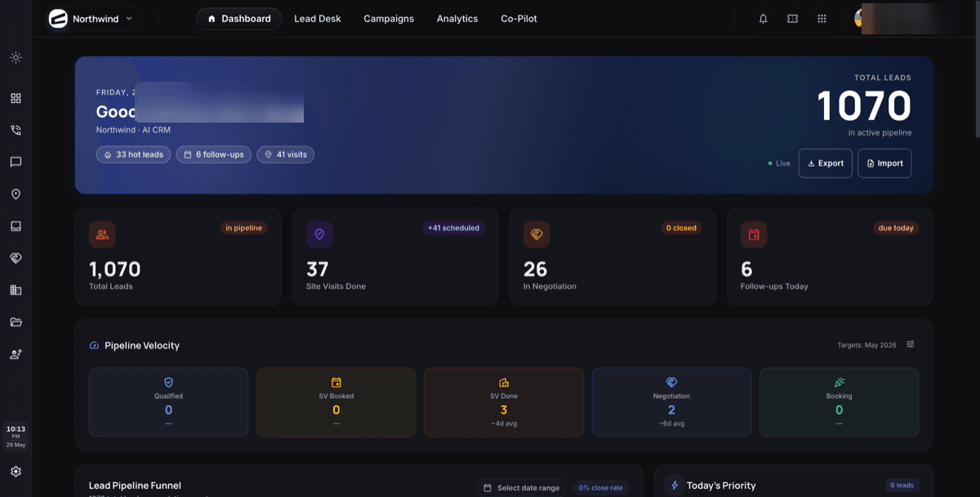Open the phone calls icon in sidebar
This screenshot has height=497, width=980.
coord(16,130)
